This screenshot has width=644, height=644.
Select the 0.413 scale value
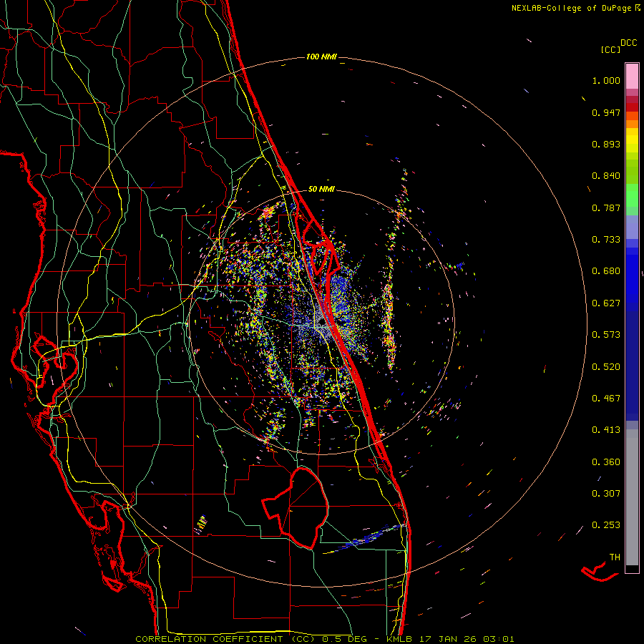pyautogui.click(x=606, y=430)
